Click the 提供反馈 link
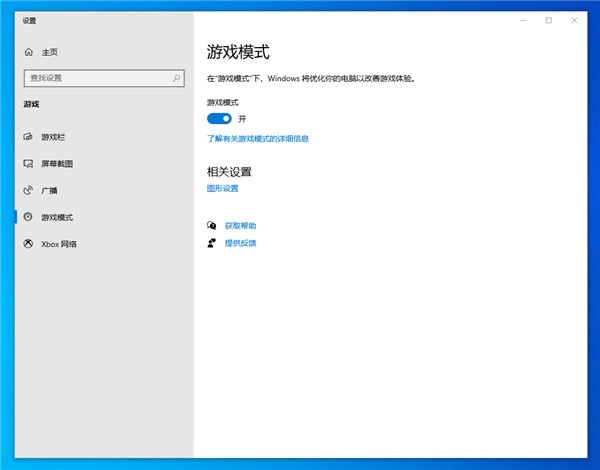This screenshot has width=600, height=470. [x=240, y=243]
